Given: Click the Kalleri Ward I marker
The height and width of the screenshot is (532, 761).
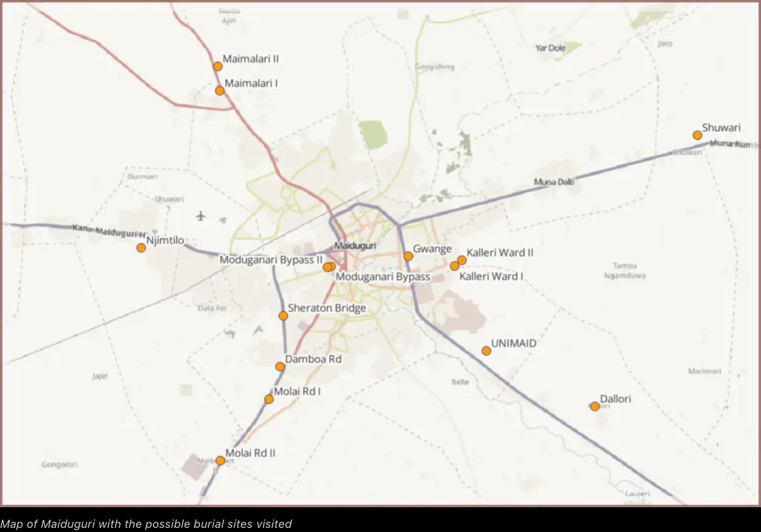Looking at the screenshot, I should (454, 266).
